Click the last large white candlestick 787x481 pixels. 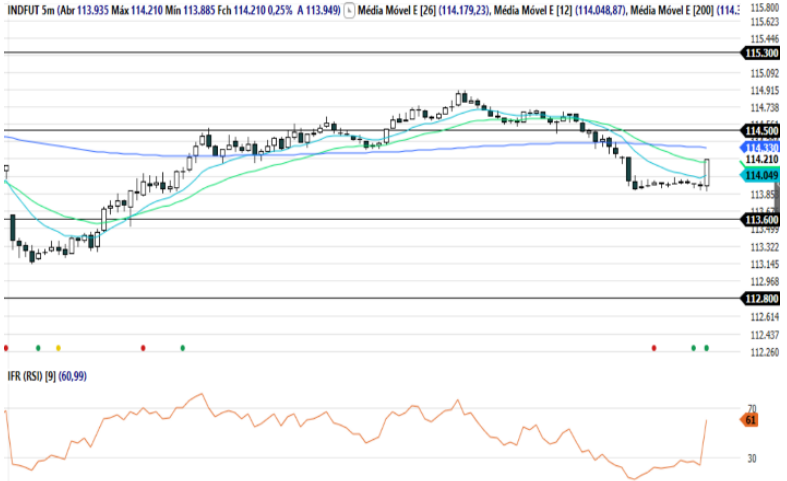(707, 172)
